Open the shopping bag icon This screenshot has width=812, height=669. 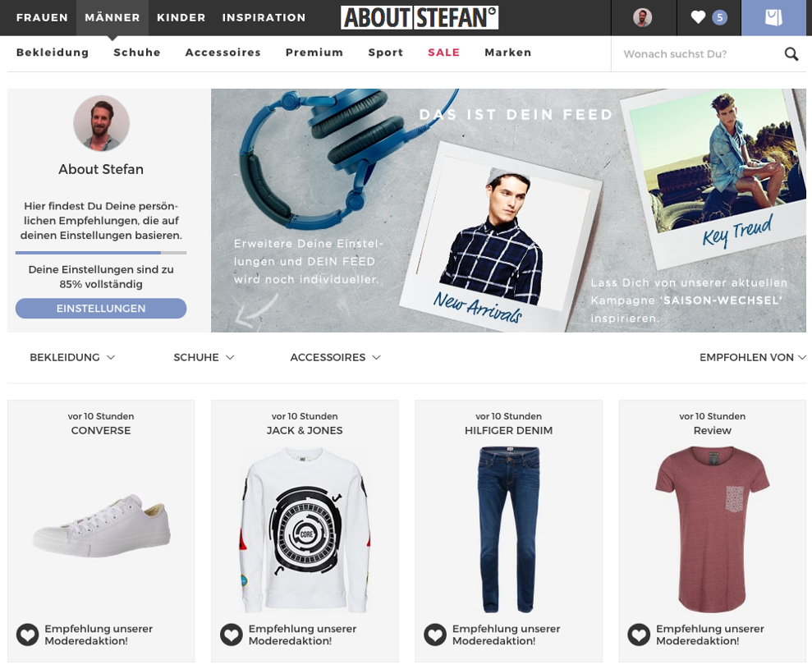point(773,17)
